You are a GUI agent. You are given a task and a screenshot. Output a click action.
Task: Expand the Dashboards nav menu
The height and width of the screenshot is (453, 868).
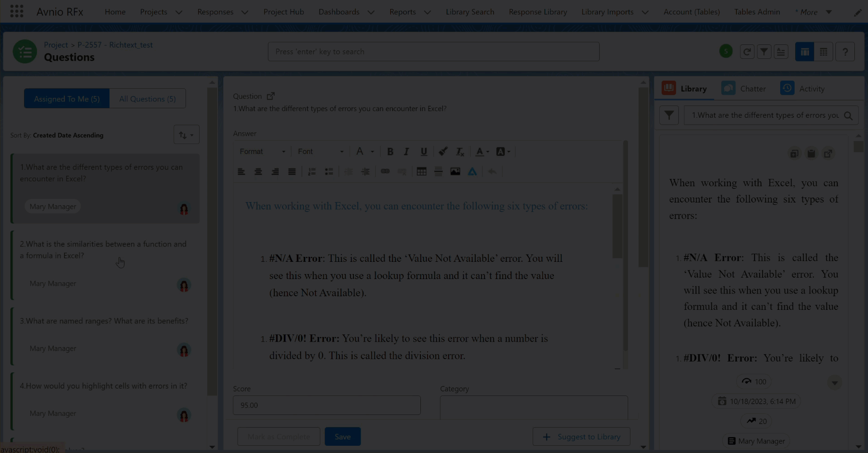371,12
